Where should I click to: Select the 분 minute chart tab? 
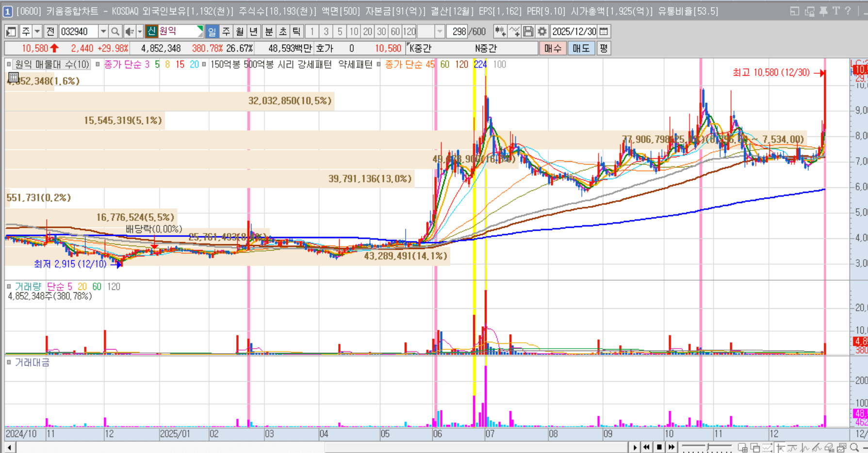point(269,32)
